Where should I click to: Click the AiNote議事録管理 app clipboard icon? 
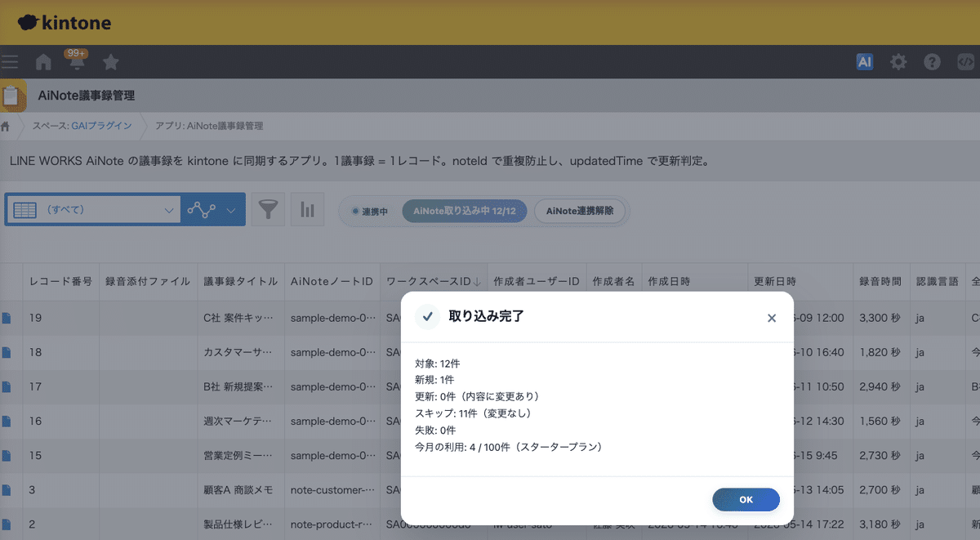pos(12,96)
